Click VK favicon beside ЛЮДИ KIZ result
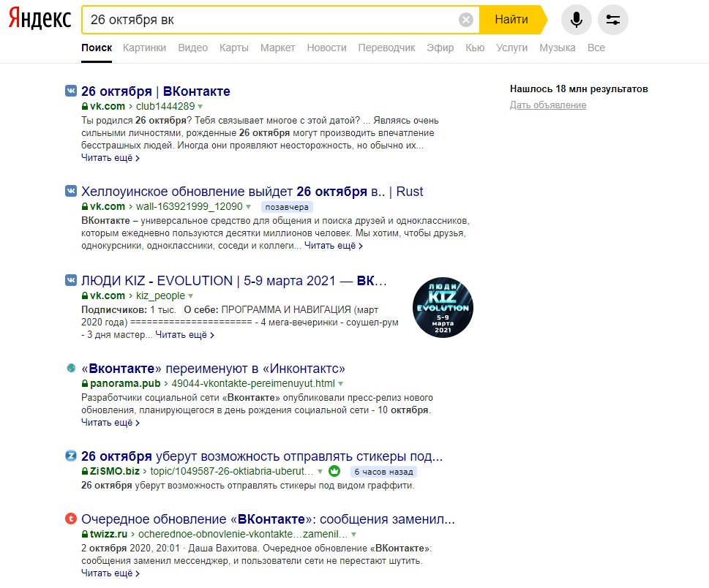This screenshot has width=709, height=588. tap(71, 280)
